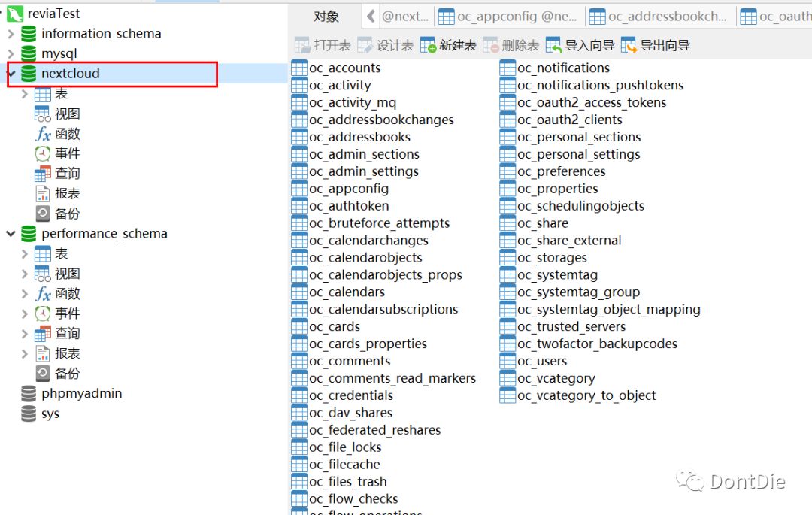Click the reviaTest connection icon
The image size is (812, 515).
[x=14, y=14]
